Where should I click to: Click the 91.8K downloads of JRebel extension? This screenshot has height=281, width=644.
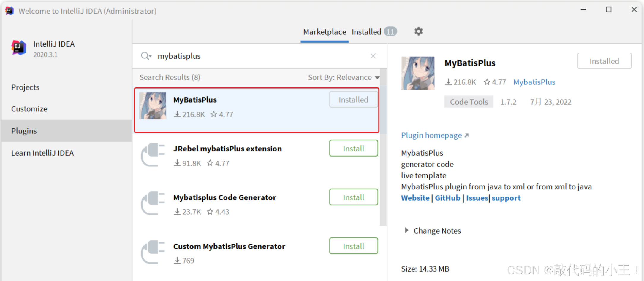pos(187,163)
